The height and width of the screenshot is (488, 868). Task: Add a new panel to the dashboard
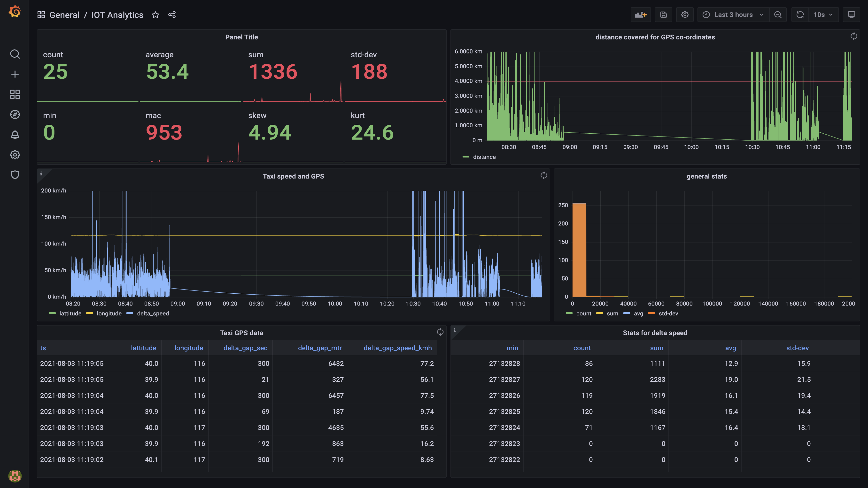(641, 15)
